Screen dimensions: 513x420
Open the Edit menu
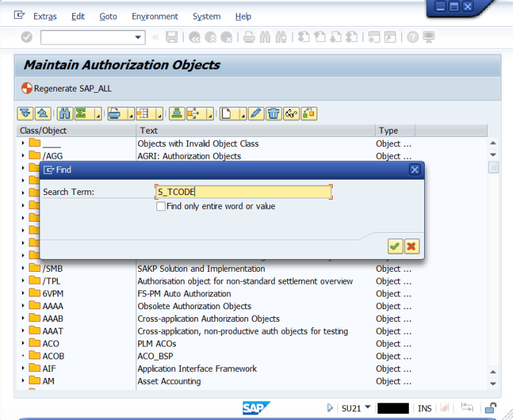click(x=78, y=16)
